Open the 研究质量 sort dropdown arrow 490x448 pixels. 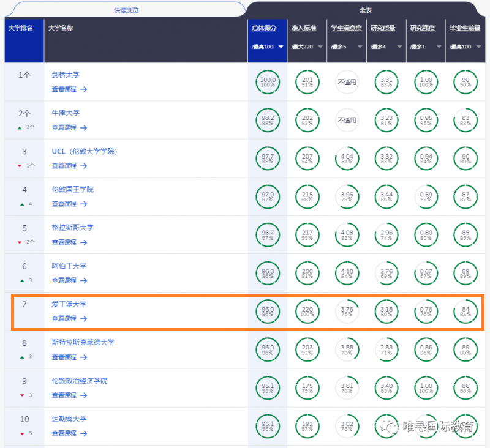(x=399, y=47)
